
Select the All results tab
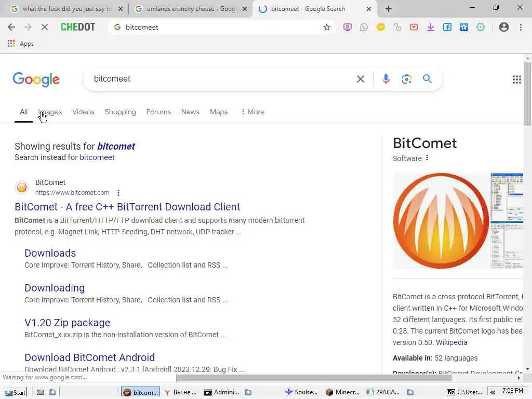tap(23, 112)
